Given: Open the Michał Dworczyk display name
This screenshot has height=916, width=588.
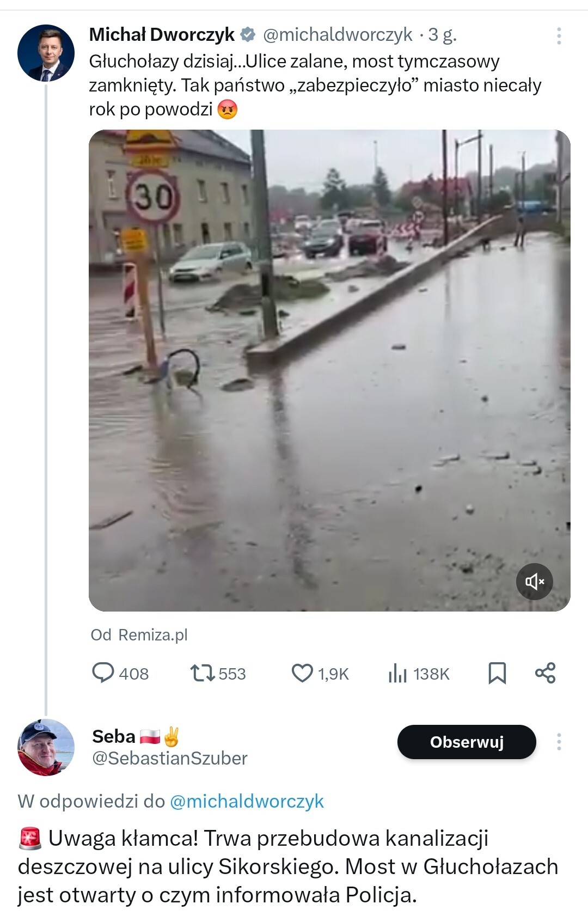Looking at the screenshot, I should click(162, 35).
